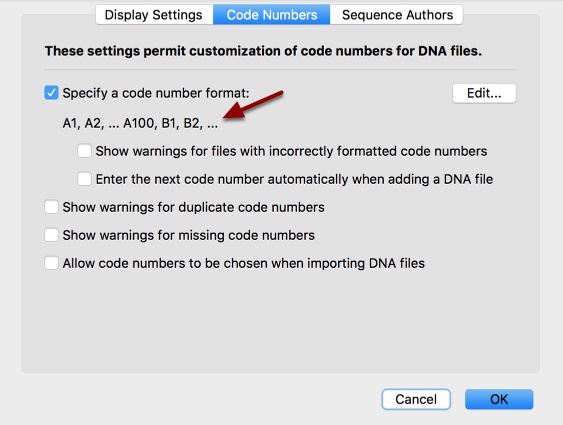Viewport: 563px width, 425px height.
Task: Open the Sequence Authors tab
Action: (397, 15)
